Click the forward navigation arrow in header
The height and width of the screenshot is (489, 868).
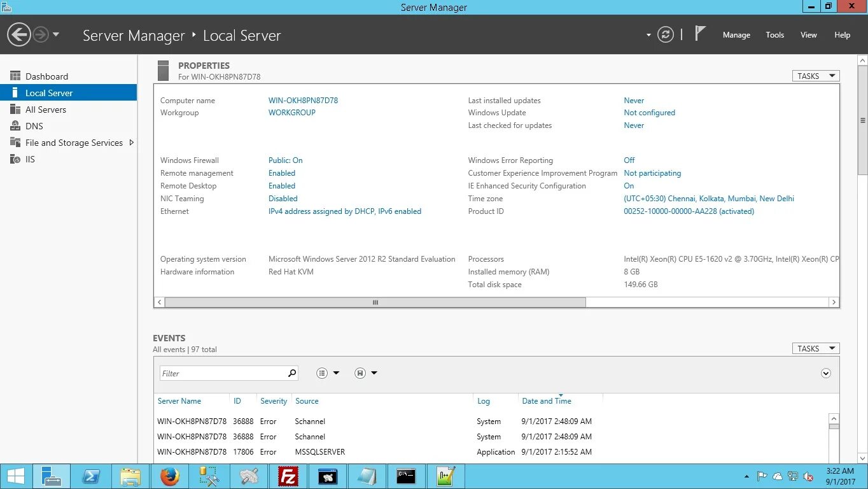tap(41, 34)
